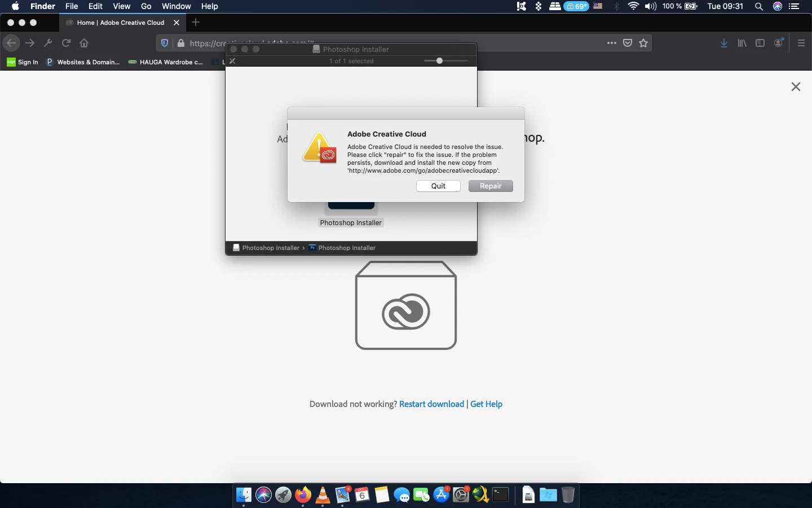Open the Websites & Domain bookmark
Image resolution: width=812 pixels, height=508 pixels.
click(83, 62)
